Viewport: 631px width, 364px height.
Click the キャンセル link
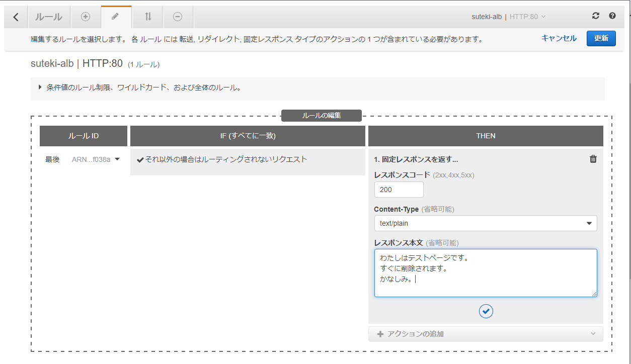tap(559, 38)
